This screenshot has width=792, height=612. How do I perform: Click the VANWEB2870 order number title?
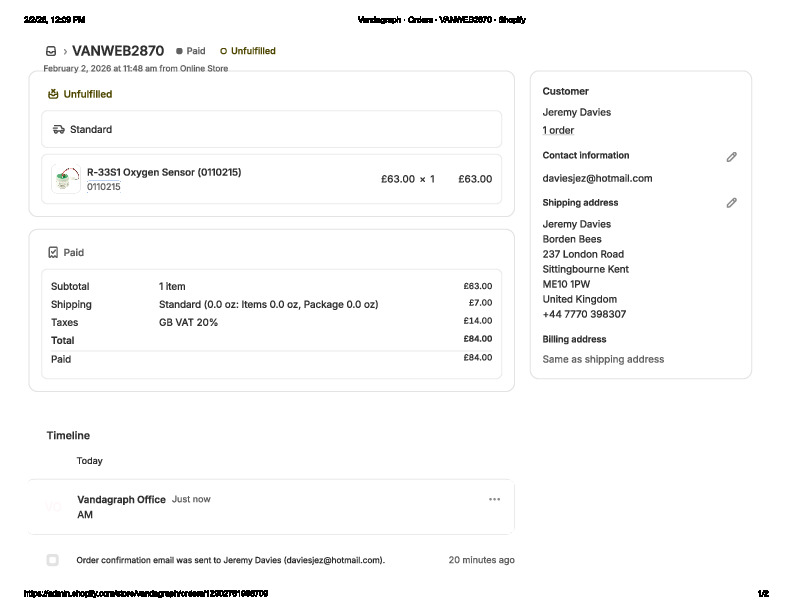pyautogui.click(x=118, y=51)
